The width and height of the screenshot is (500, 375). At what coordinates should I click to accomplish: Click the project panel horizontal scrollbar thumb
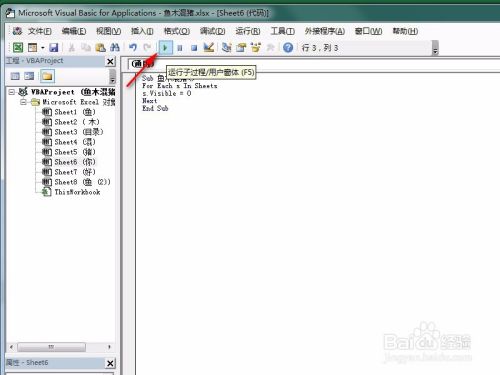[51, 347]
